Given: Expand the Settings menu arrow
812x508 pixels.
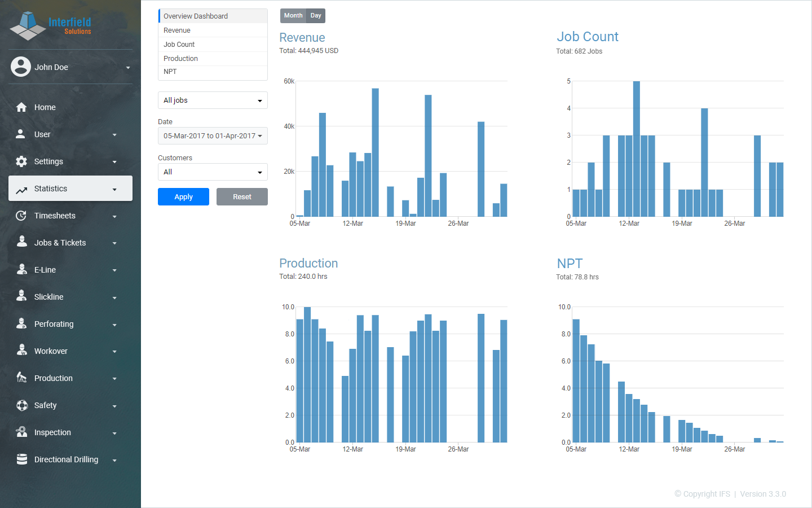Looking at the screenshot, I should click(x=114, y=162).
